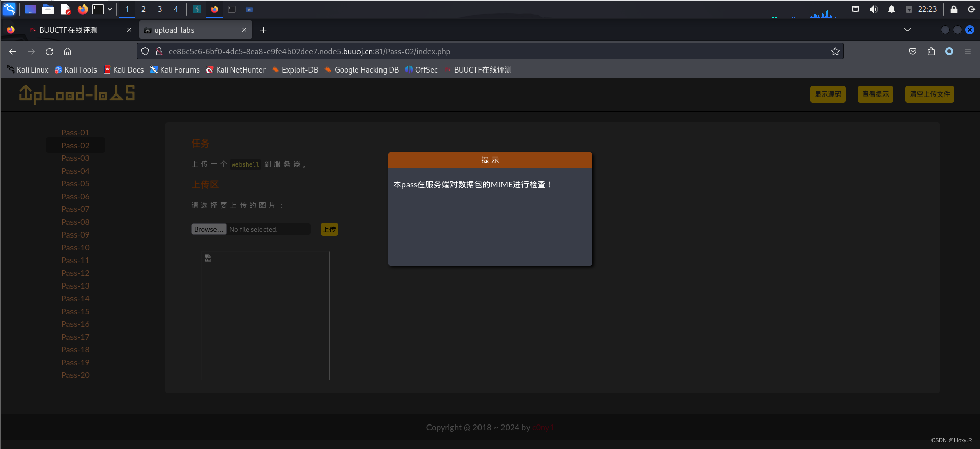Open the BUUCTF在线评测 bookmark
Image resolution: width=980 pixels, height=449 pixels.
pyautogui.click(x=477, y=70)
